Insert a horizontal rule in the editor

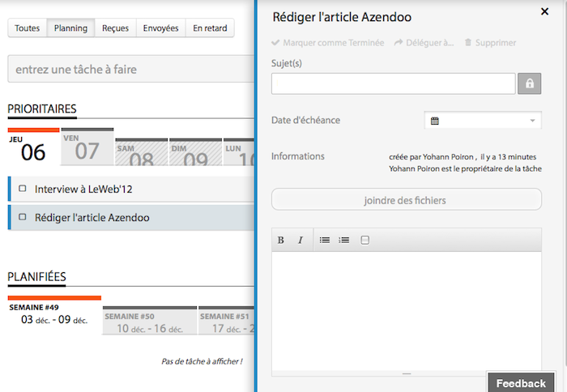click(x=364, y=240)
